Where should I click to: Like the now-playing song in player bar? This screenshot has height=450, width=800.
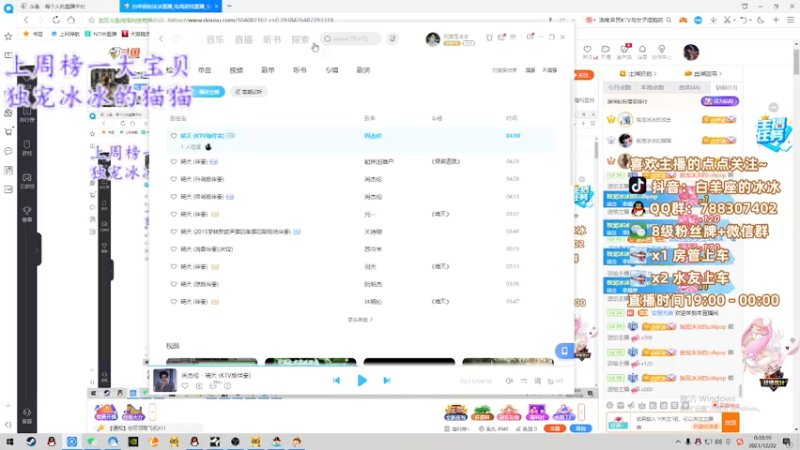(185, 386)
